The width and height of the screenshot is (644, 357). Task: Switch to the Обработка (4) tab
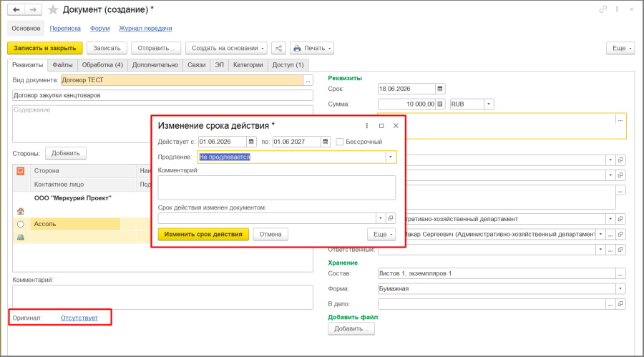102,65
